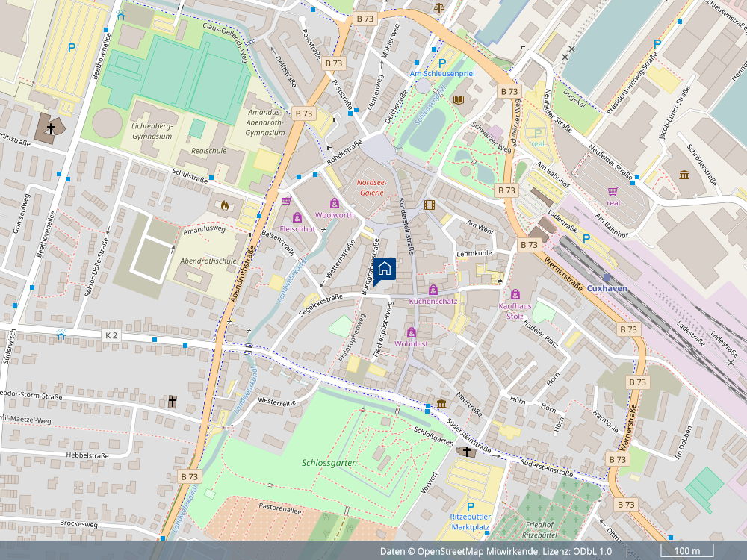Click the museum icon near Neustadt
This screenshot has width=747, height=560.
click(x=441, y=403)
